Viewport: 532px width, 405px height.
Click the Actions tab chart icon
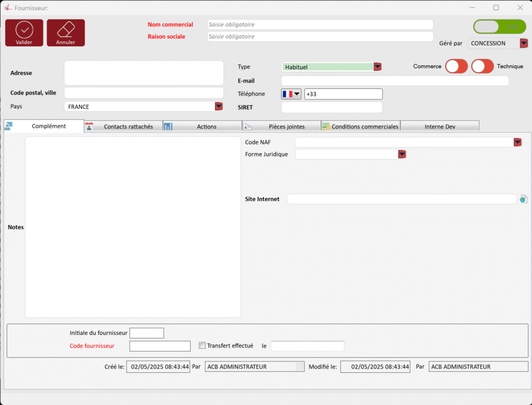click(x=168, y=126)
